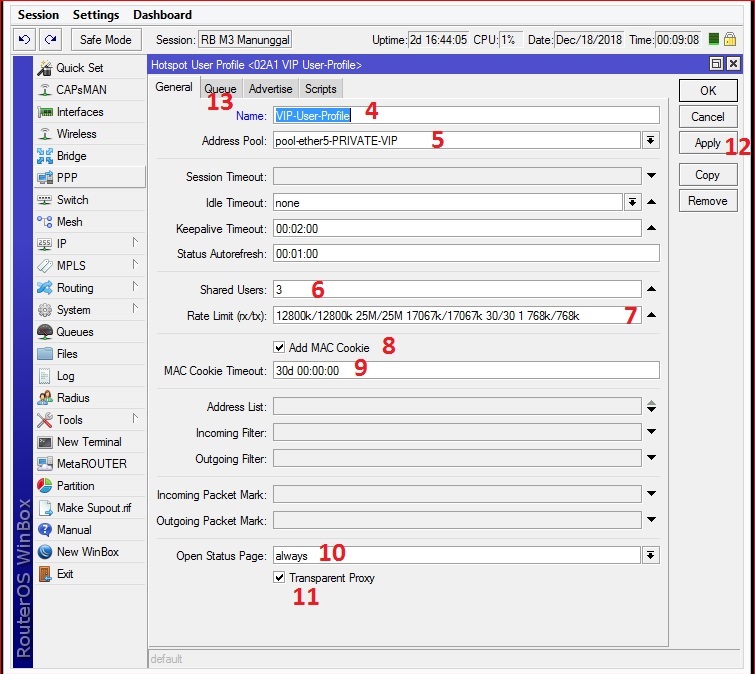755x674 pixels.
Task: Click the Remove button
Action: tap(708, 201)
